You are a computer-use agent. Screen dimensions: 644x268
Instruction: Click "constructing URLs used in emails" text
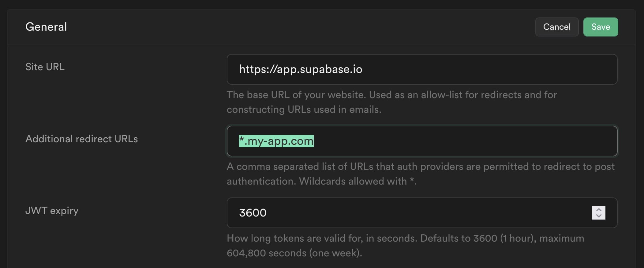click(304, 109)
